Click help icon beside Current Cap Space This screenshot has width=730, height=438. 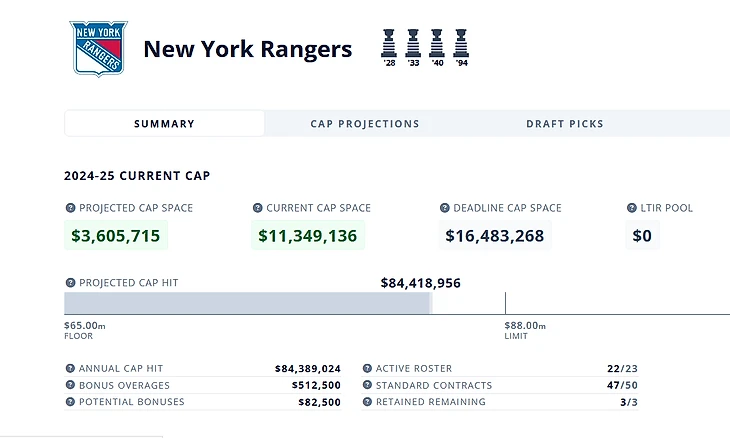click(x=257, y=208)
